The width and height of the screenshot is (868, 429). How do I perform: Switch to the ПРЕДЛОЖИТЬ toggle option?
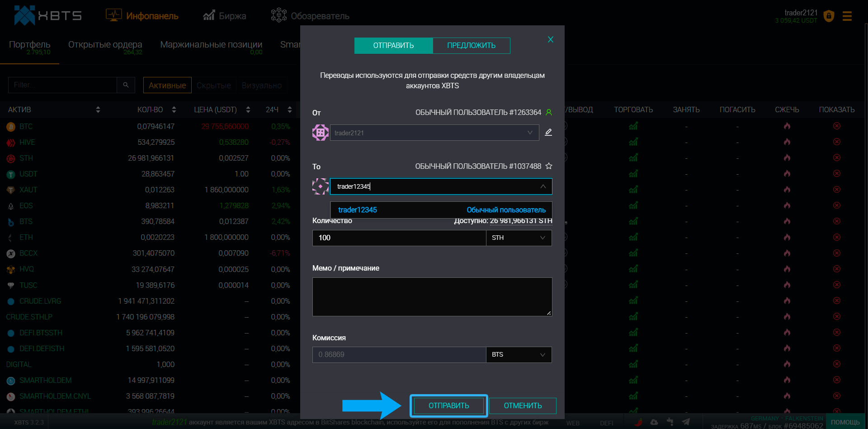(471, 46)
